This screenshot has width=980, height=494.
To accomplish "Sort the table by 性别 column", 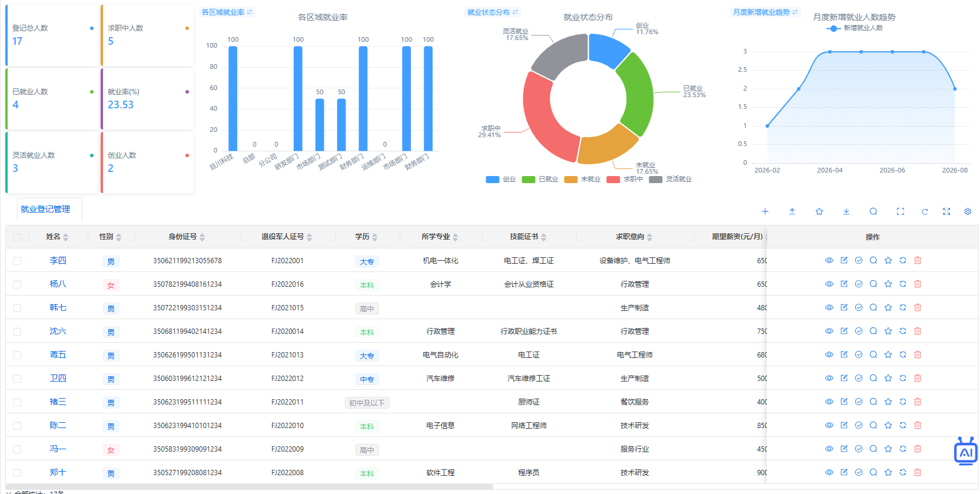I will coord(119,237).
